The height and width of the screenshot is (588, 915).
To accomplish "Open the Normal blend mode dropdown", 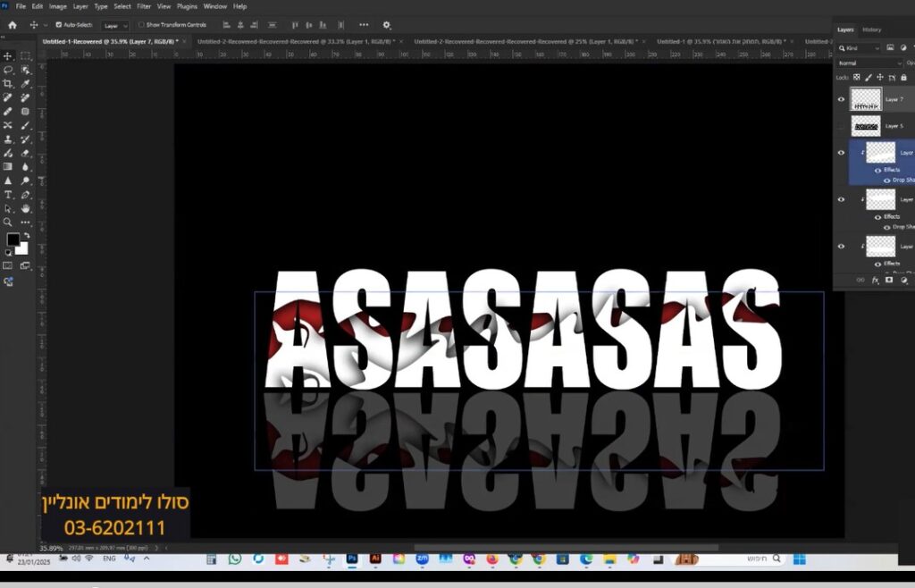I will 869,63.
